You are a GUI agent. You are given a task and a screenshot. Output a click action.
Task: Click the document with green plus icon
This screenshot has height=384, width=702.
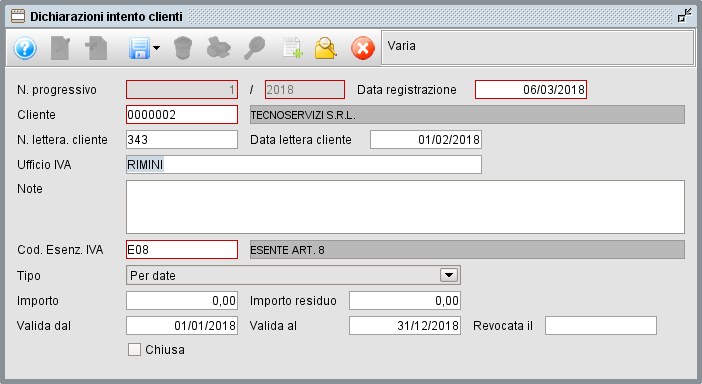tap(292, 48)
